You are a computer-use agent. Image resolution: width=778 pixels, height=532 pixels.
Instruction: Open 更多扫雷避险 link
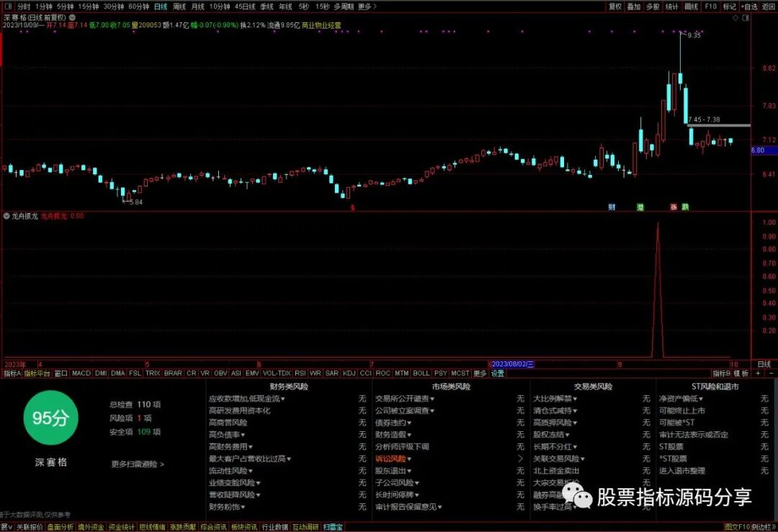(x=138, y=464)
